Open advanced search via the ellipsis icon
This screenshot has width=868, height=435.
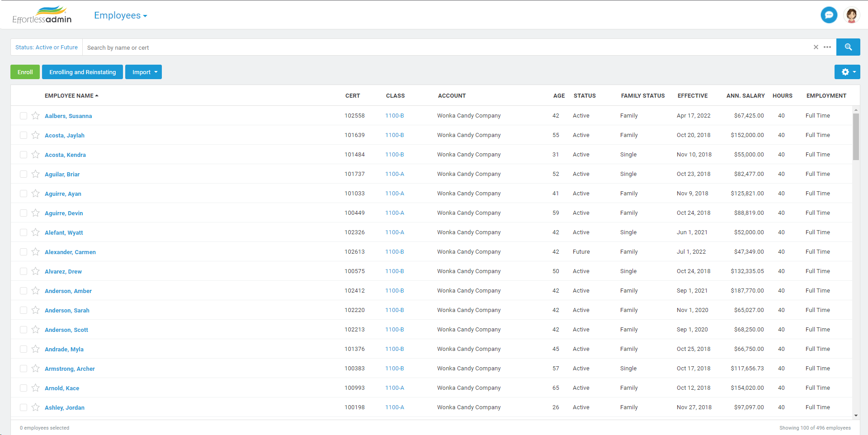(828, 47)
